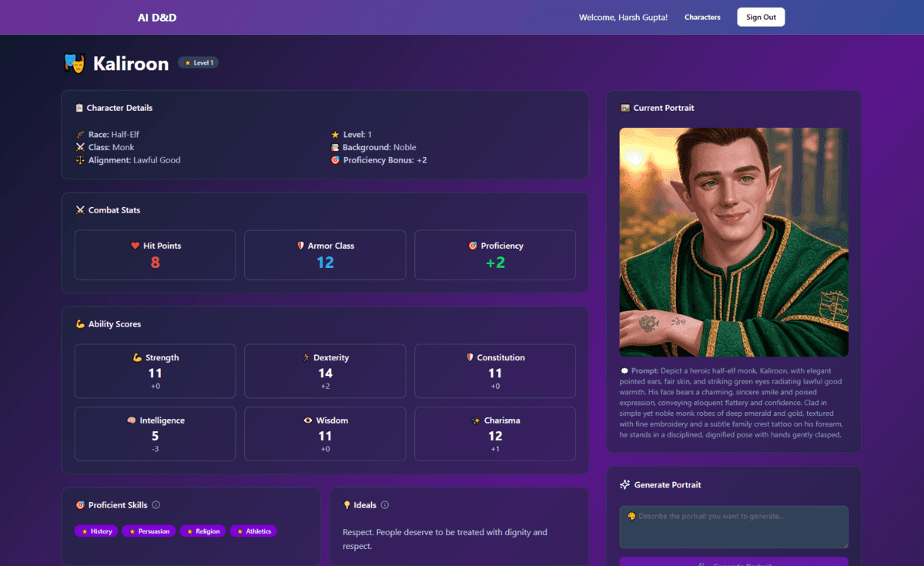
Task: Click the crossed swords Combat Stats icon
Action: tap(80, 210)
